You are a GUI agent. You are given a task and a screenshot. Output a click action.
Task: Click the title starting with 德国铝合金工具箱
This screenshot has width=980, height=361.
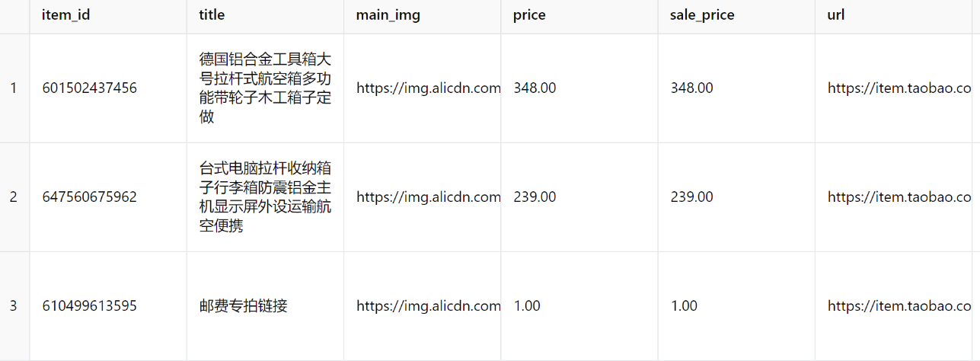click(265, 88)
